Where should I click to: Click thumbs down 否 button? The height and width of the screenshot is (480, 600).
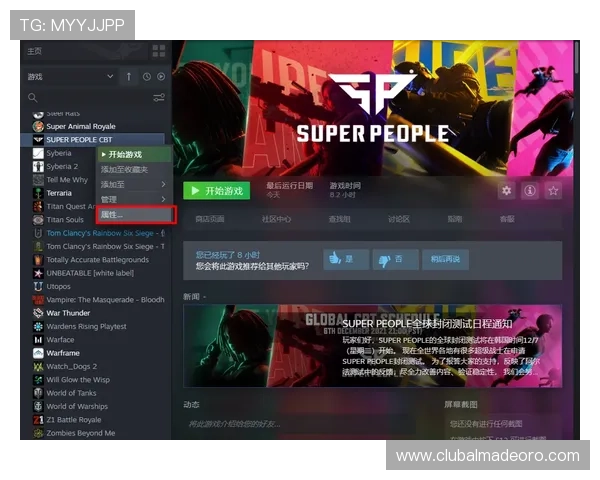[396, 259]
